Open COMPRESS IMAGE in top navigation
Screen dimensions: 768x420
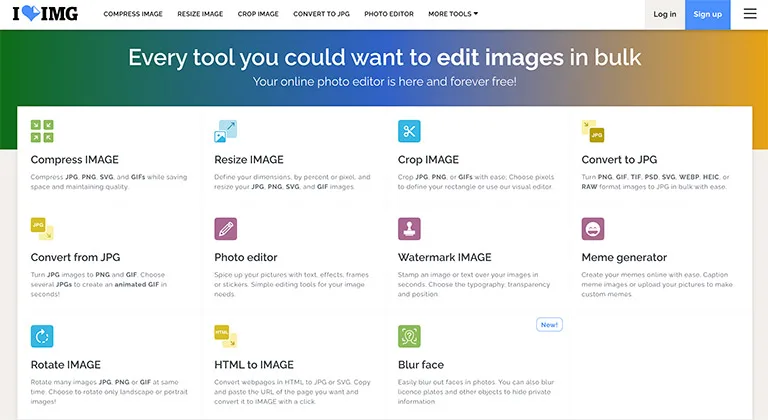tap(133, 14)
